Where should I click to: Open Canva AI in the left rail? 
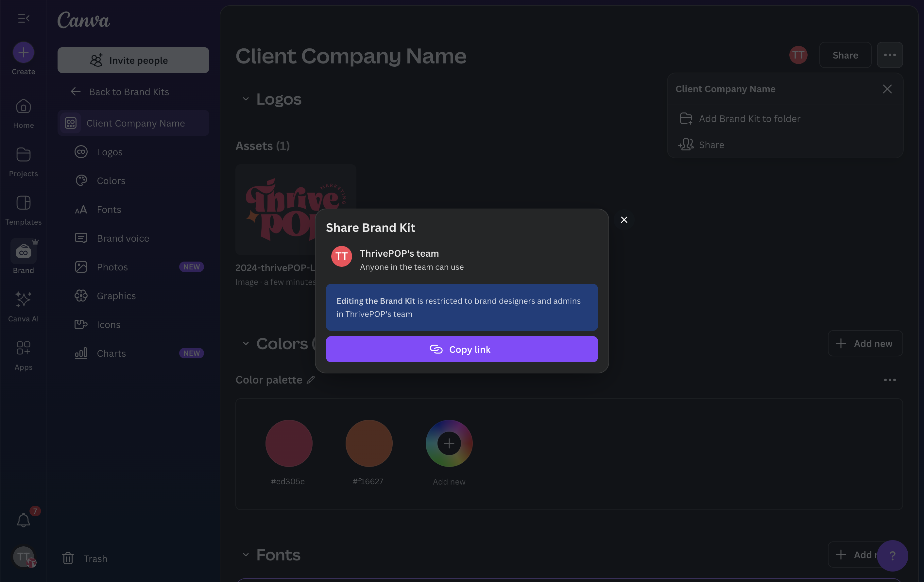tap(24, 307)
